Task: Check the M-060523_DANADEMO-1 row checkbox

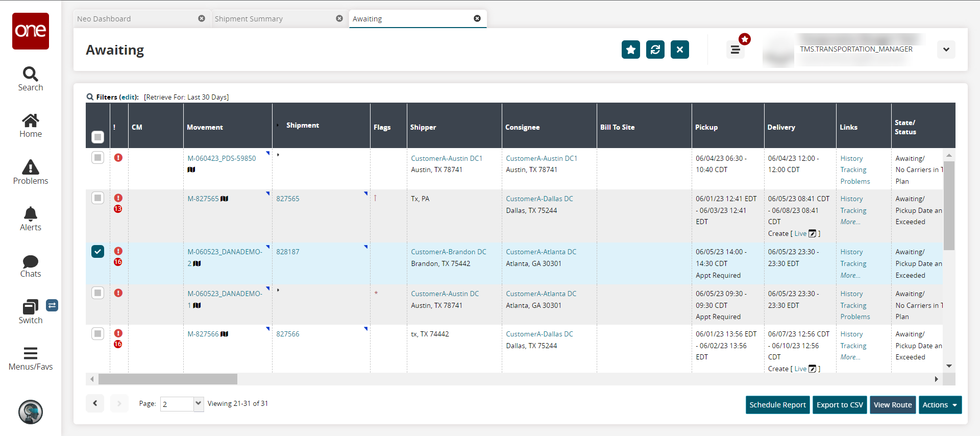Action: 97,293
